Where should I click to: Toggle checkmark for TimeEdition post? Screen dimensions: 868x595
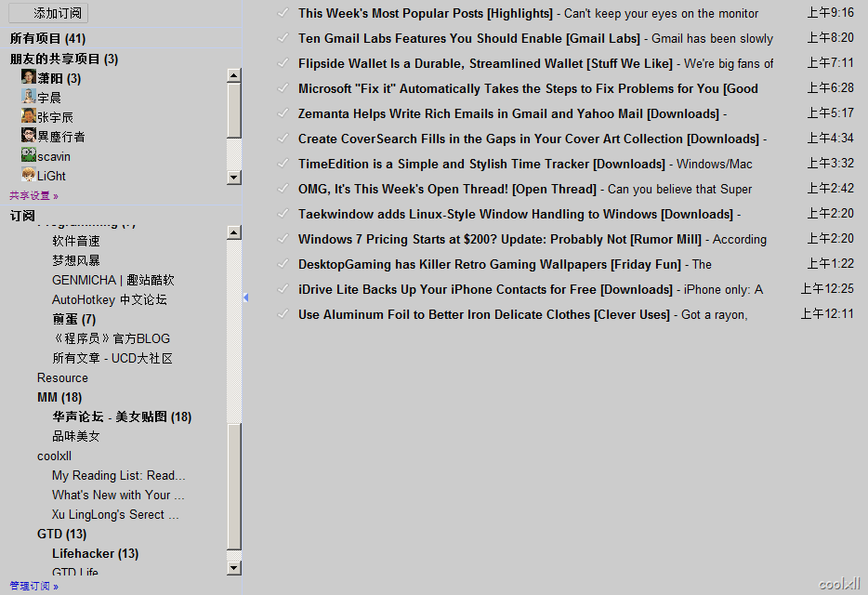point(283,163)
